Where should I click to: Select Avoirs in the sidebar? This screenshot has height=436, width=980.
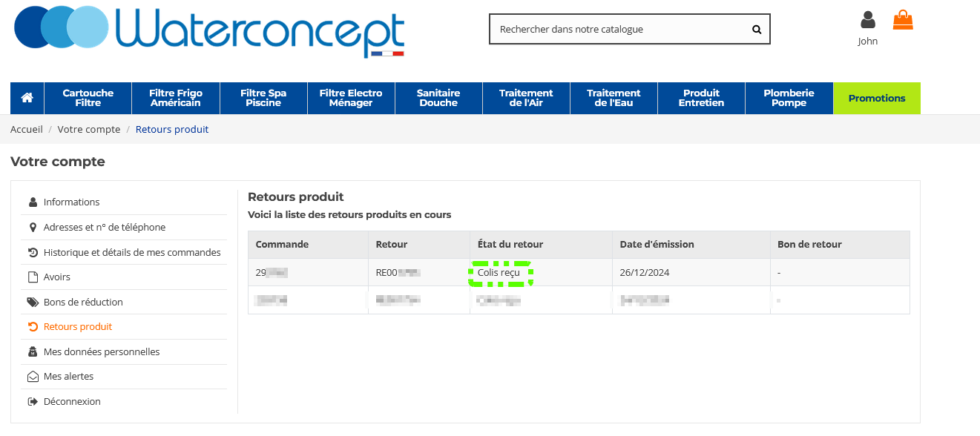(56, 277)
